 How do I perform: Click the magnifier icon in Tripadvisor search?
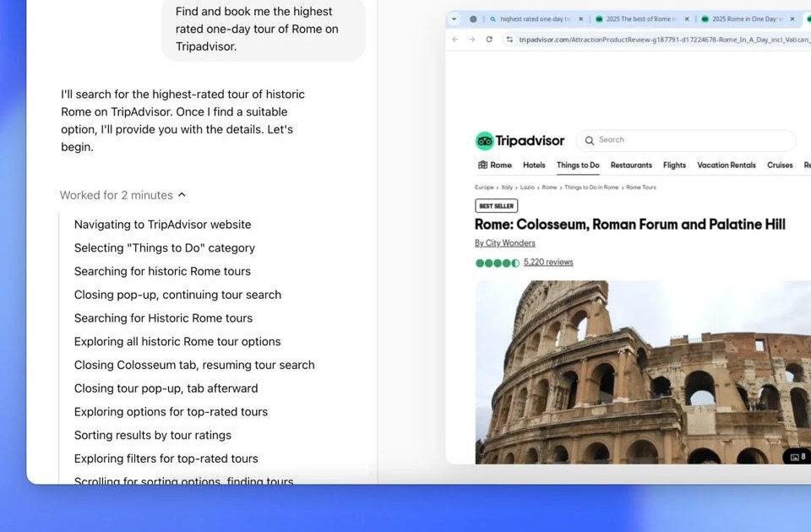click(x=590, y=140)
